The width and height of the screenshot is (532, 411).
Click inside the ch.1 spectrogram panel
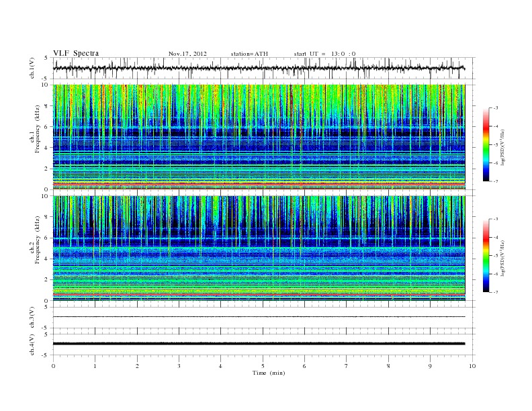(x=259, y=137)
